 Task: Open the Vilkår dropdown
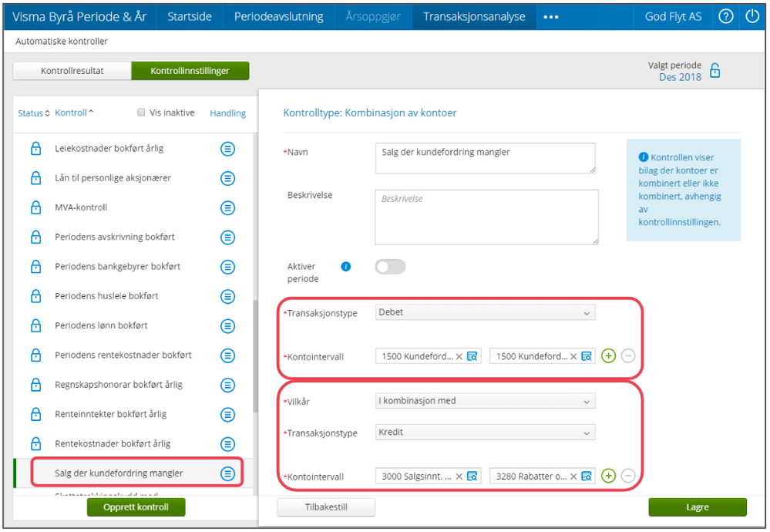click(x=485, y=401)
